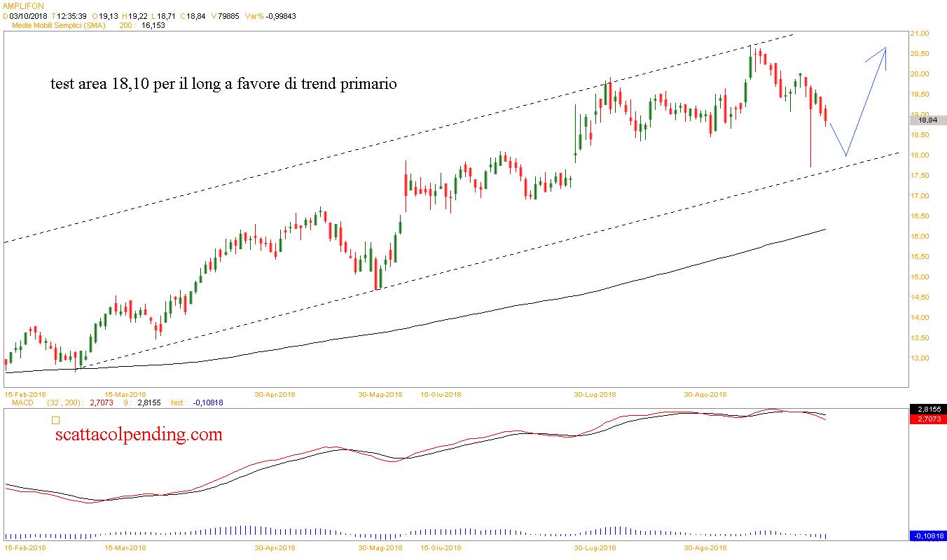Open the scattacolpending.com watermark link
This screenshot has width=947, height=560.
[x=139, y=435]
